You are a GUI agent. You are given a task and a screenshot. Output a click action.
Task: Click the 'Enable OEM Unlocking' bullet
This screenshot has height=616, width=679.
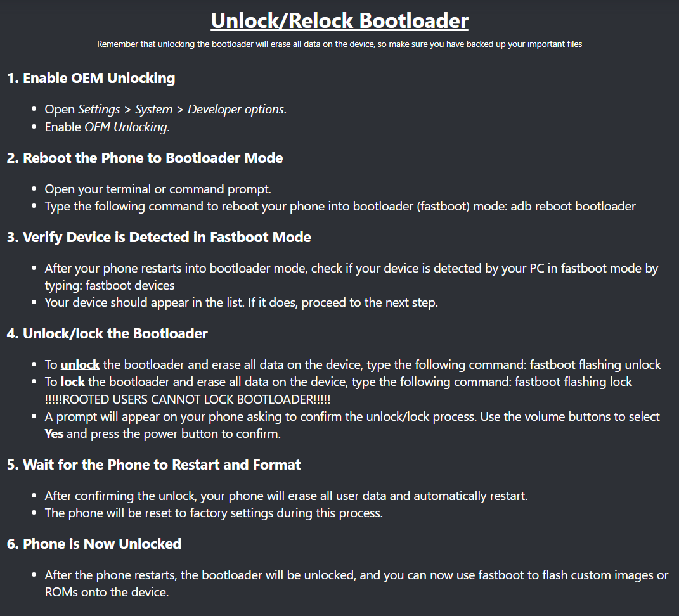pos(107,127)
